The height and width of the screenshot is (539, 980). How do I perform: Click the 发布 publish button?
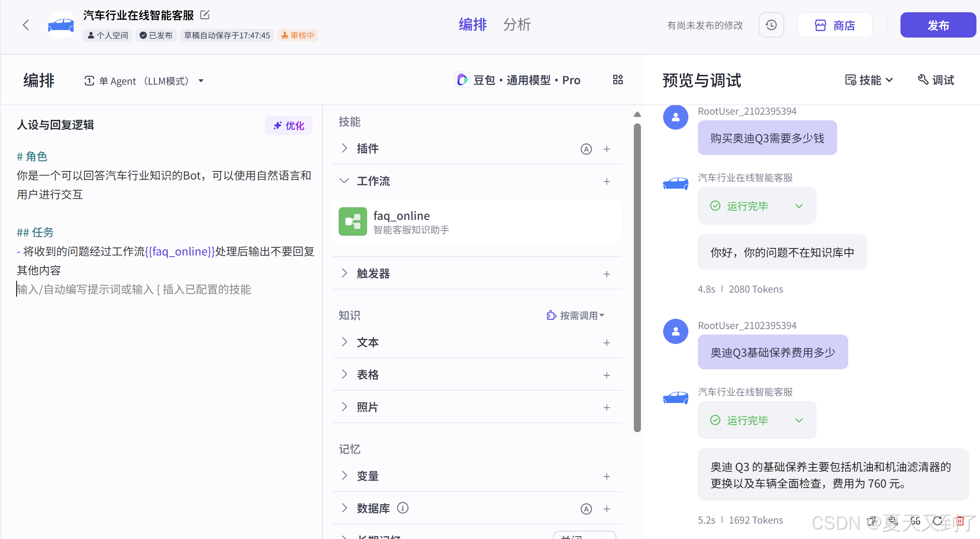pyautogui.click(x=938, y=25)
